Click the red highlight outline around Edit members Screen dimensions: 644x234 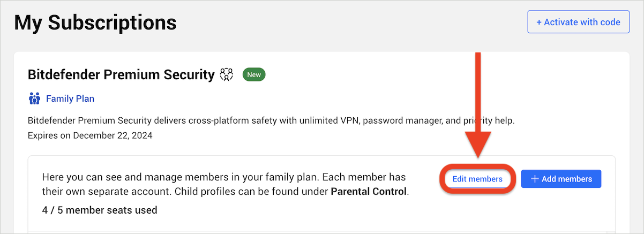477,179
